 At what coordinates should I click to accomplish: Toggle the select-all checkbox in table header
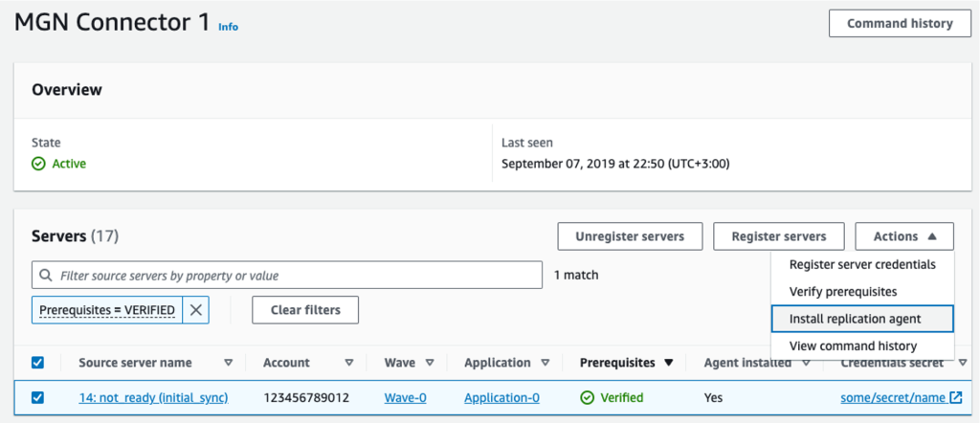click(37, 363)
